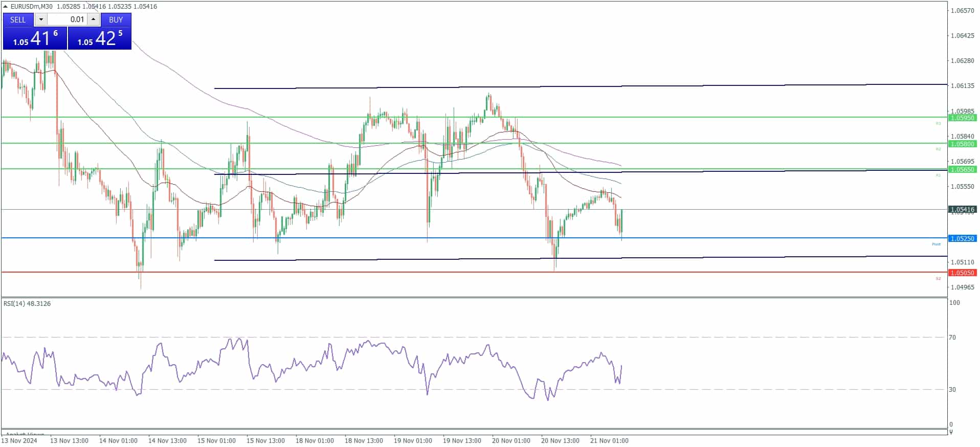Select the red 1.05050 price label
This screenshot has height=447, width=980.
click(x=962, y=273)
